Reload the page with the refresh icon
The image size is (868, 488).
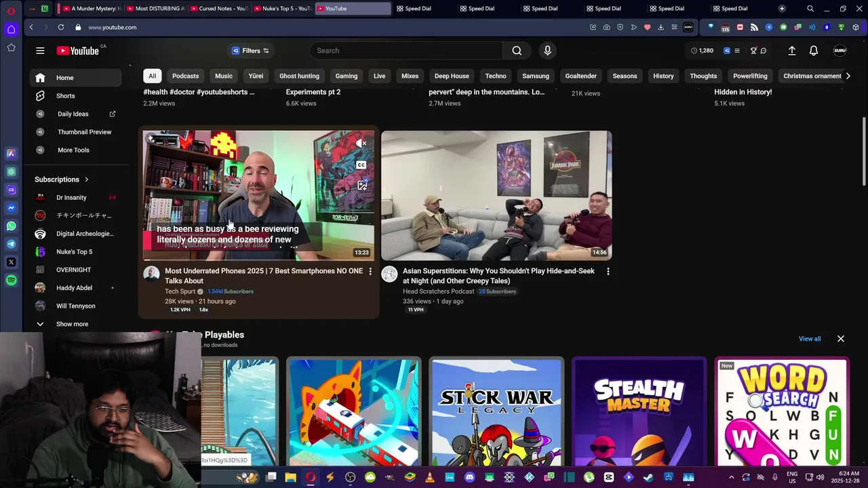61,27
